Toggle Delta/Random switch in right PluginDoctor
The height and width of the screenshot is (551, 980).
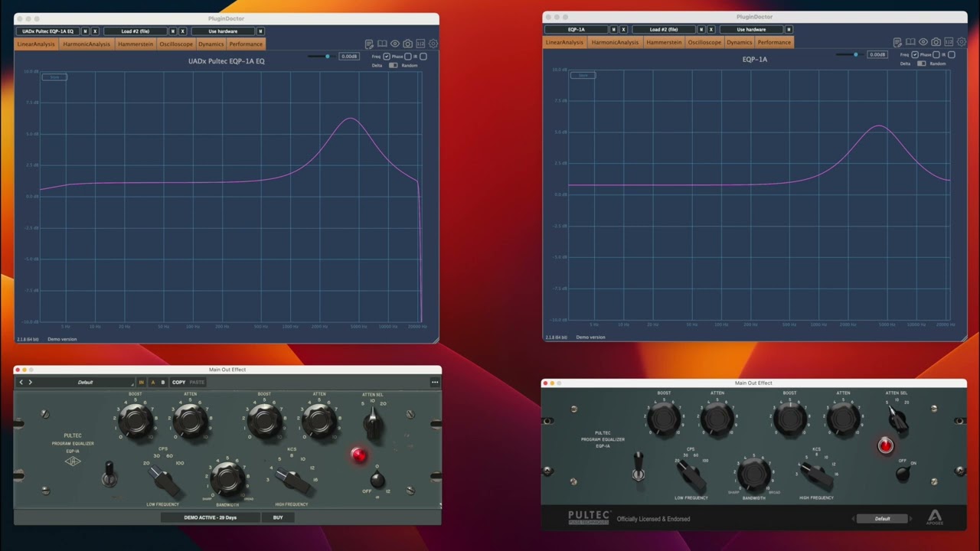tap(922, 64)
